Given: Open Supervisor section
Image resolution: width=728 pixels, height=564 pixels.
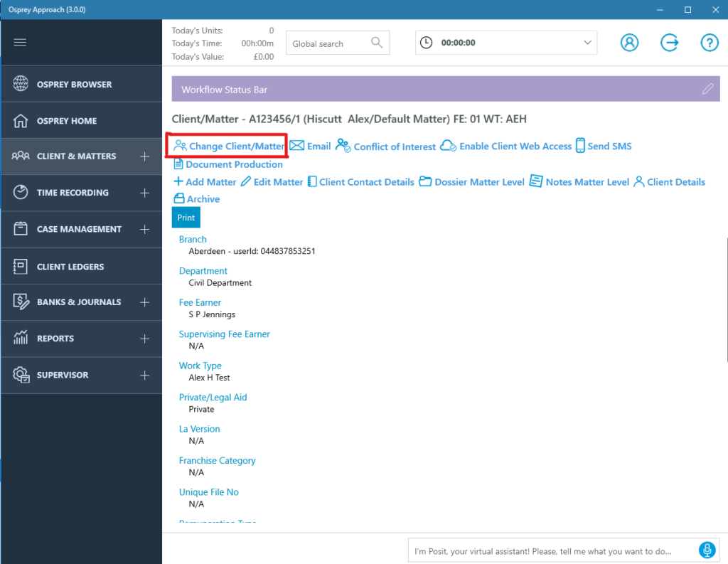Looking at the screenshot, I should pos(81,375).
